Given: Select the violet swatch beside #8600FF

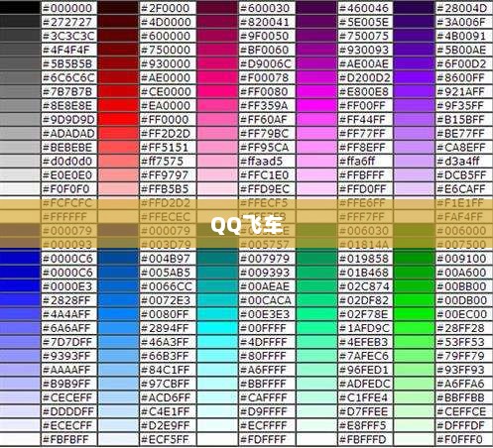Looking at the screenshot, I should 414,78.
